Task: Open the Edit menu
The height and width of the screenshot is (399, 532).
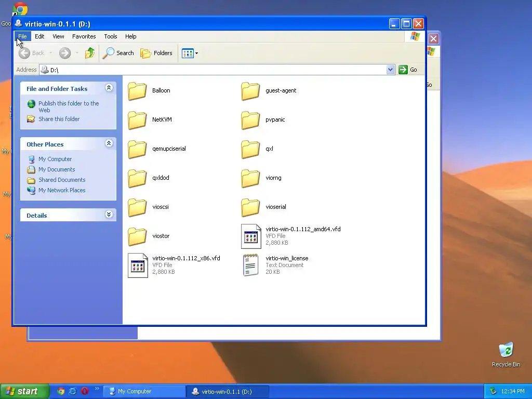Action: coord(39,36)
